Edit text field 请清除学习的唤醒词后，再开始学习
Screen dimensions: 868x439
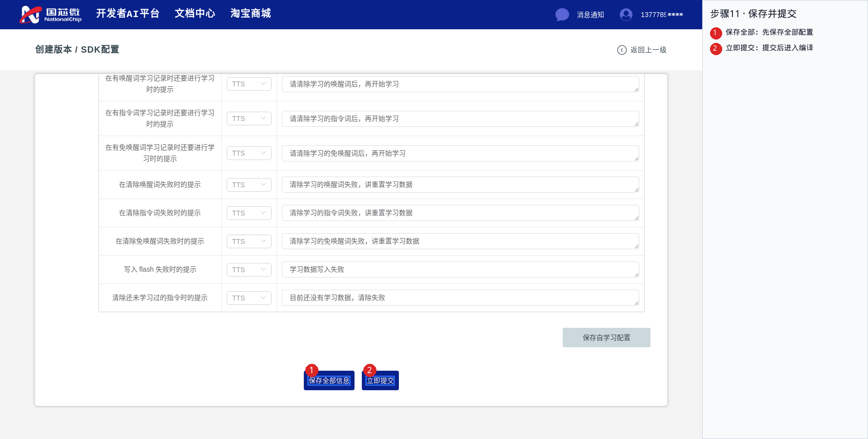click(460, 84)
